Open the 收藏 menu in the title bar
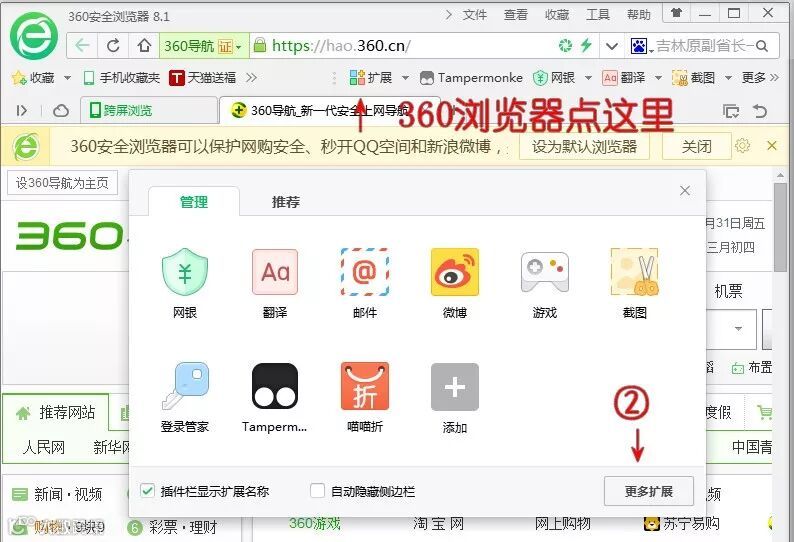Screen dimensions: 794x542 [557, 15]
